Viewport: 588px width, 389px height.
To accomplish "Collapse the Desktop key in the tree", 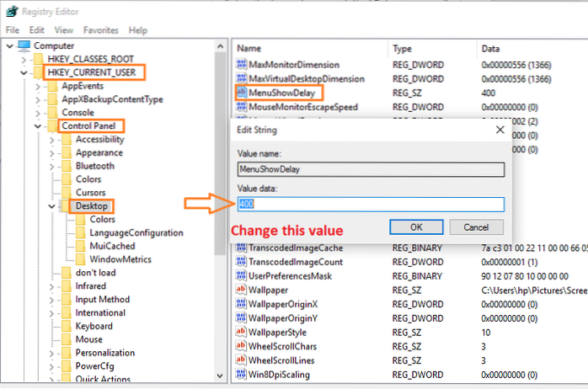I will [52, 205].
